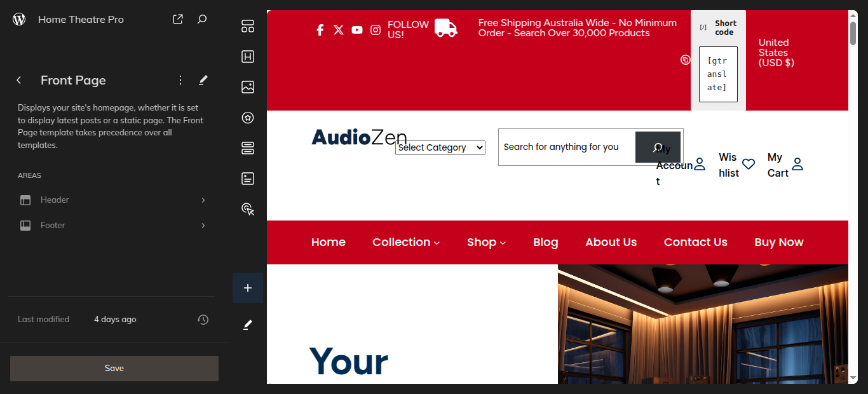The height and width of the screenshot is (394, 868).
Task: Click the WordPress logo icon
Action: [x=19, y=19]
